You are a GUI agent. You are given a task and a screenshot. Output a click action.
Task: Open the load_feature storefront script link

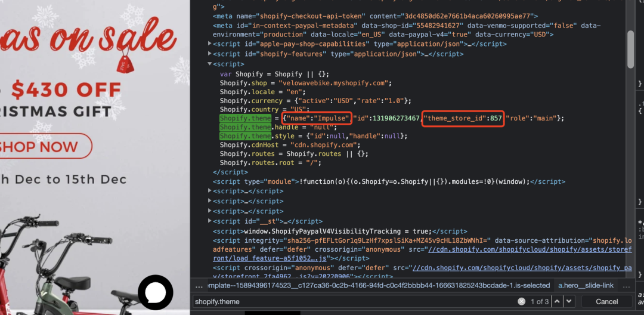coord(422,254)
